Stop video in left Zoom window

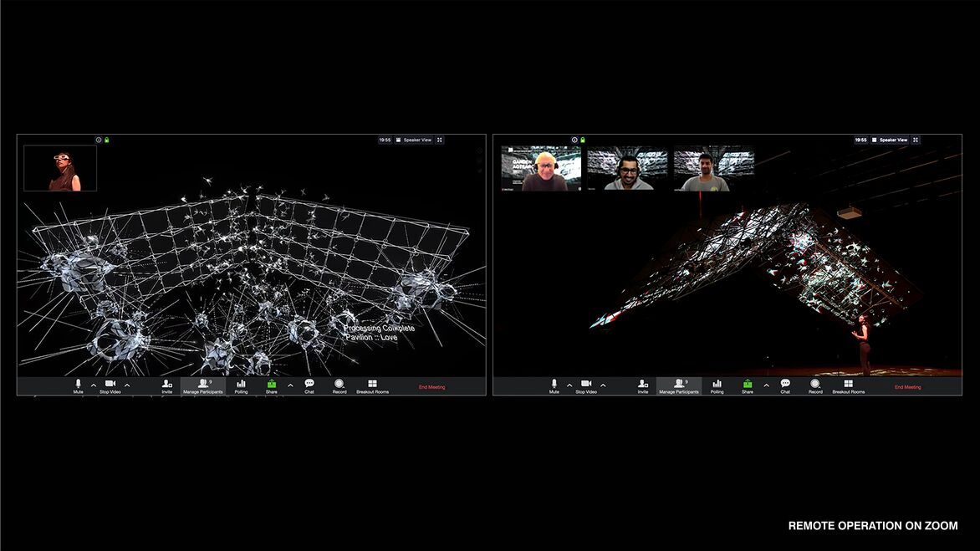(x=110, y=385)
